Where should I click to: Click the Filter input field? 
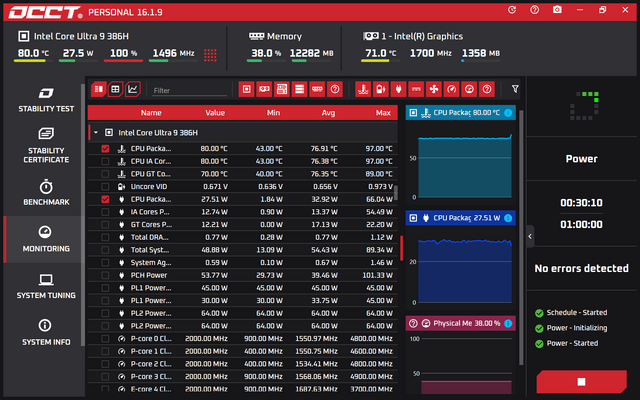click(x=189, y=90)
